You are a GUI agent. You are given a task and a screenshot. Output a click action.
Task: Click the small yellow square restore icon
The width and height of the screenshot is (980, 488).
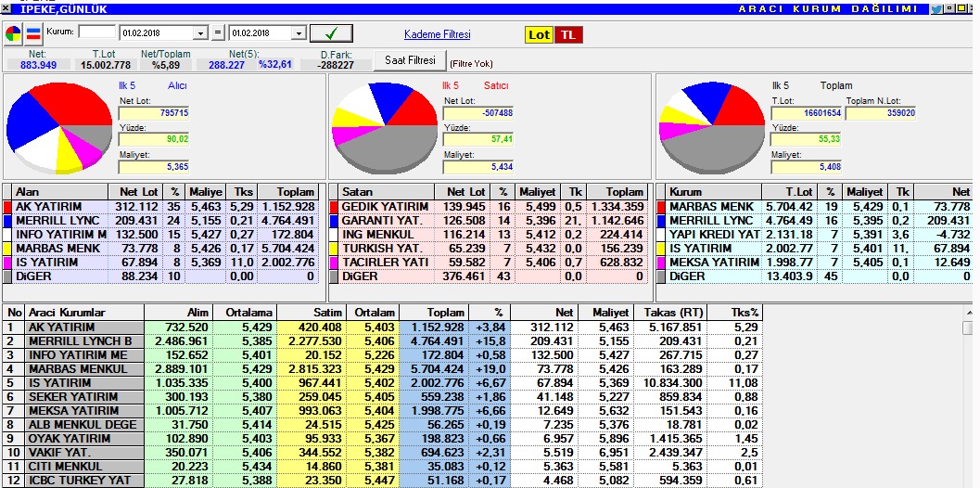point(960,9)
